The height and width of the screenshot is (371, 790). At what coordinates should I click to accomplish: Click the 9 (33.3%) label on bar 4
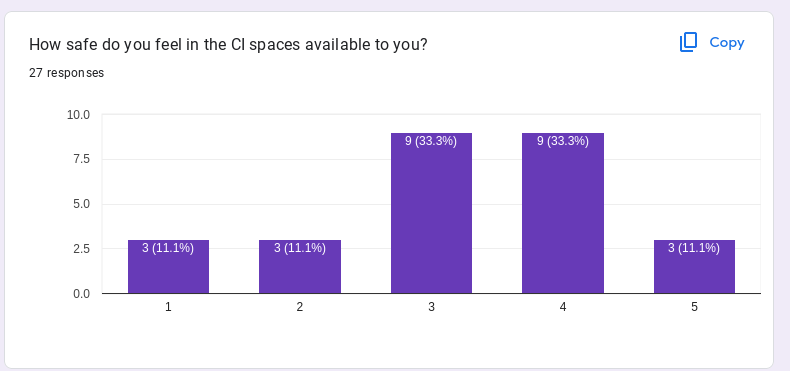[563, 141]
